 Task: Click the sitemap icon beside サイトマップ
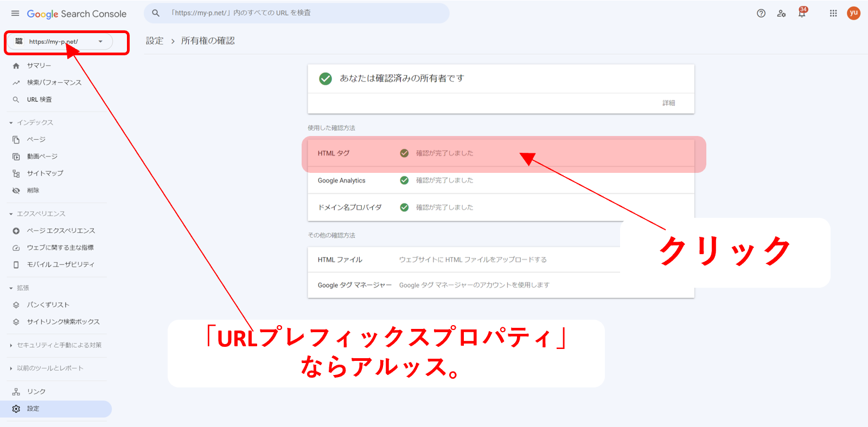pos(16,173)
